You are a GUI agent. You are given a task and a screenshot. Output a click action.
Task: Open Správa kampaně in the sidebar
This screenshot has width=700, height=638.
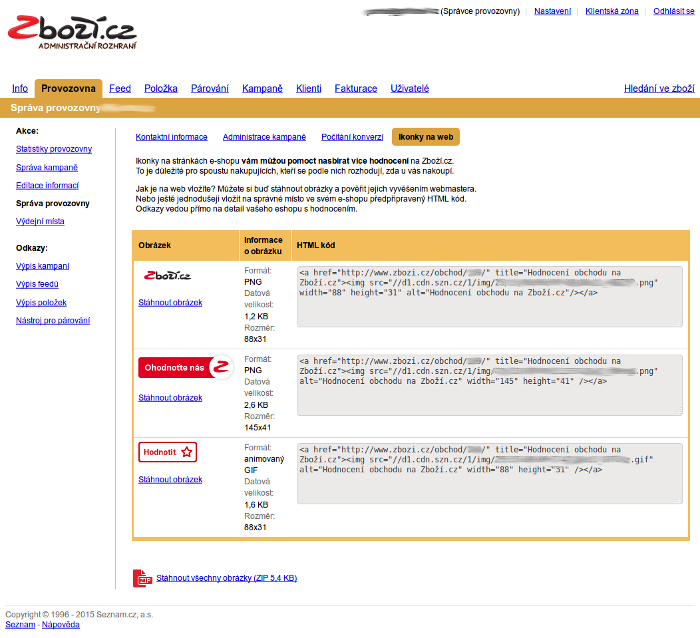(47, 167)
